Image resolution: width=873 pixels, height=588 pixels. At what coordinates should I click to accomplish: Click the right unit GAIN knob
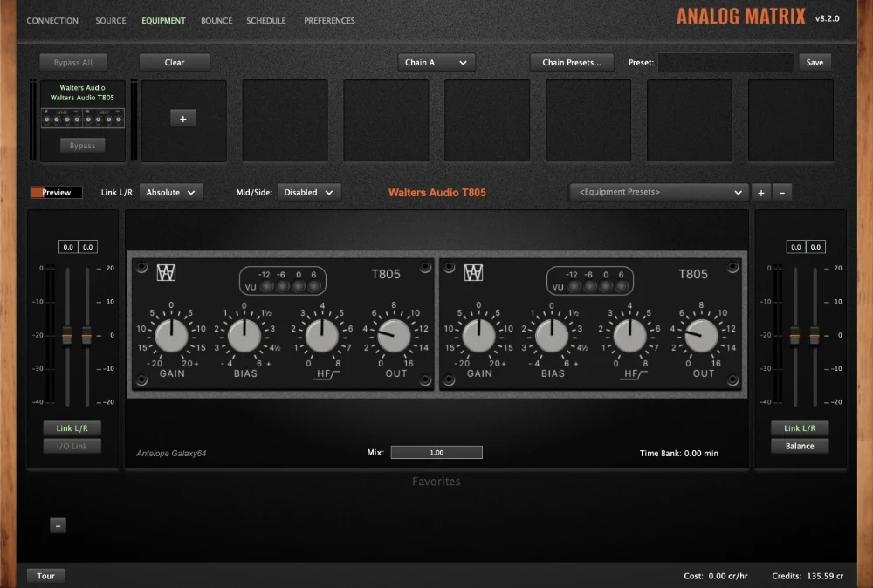coord(478,336)
